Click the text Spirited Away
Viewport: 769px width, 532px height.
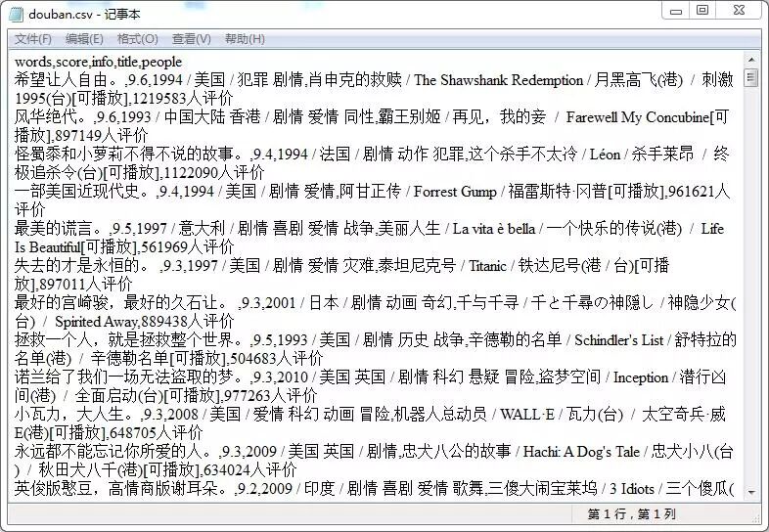[96, 322]
